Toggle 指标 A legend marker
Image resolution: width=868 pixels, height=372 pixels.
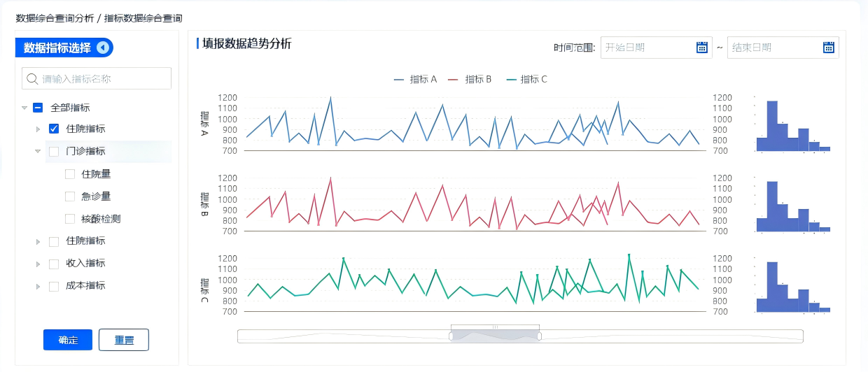(x=400, y=80)
